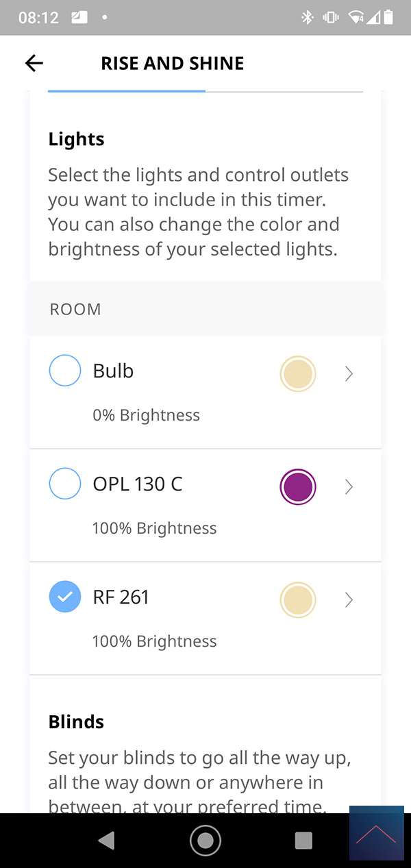The image size is (411, 868).
Task: Tap the Bulb light name
Action: [113, 371]
